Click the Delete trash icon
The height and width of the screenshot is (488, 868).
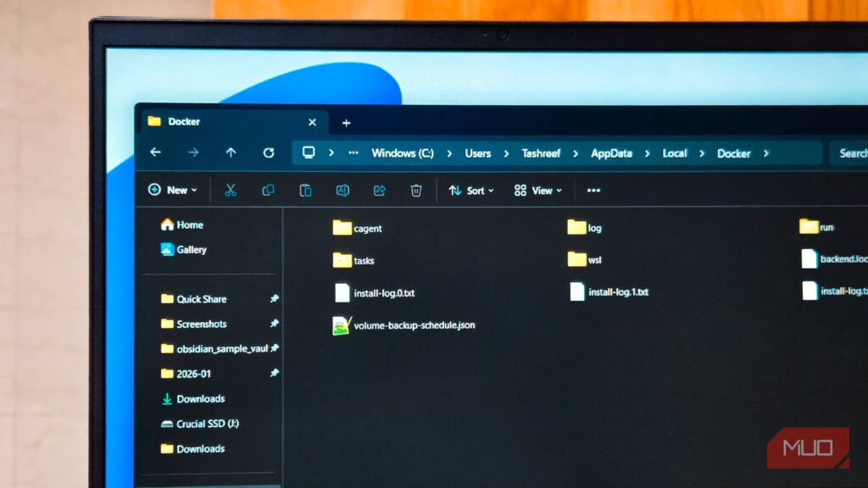tap(415, 191)
